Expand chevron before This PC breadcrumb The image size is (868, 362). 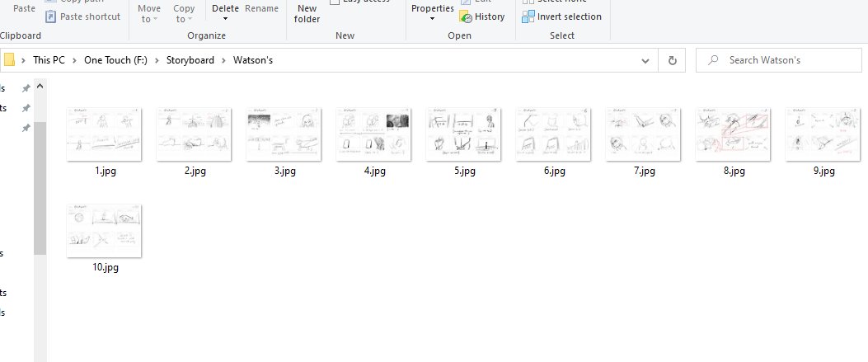pos(24,59)
